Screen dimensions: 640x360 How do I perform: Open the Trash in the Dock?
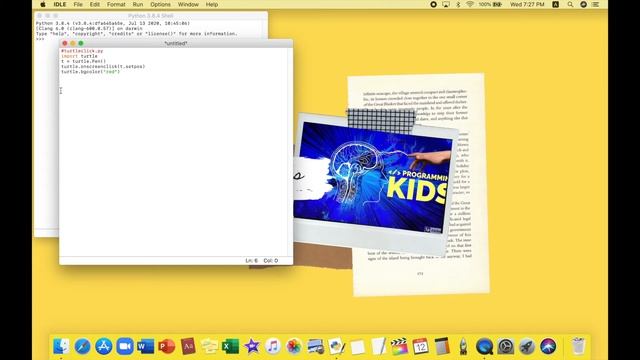pyautogui.click(x=578, y=347)
